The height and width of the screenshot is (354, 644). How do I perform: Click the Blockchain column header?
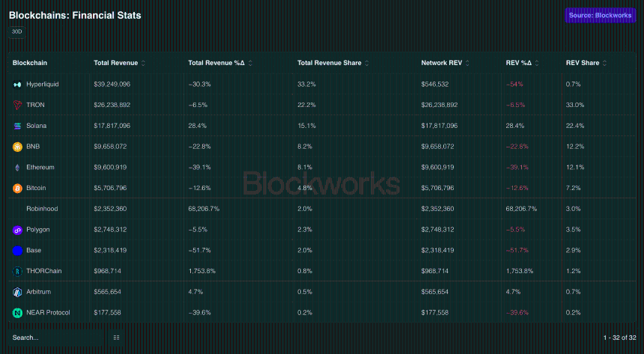[29, 63]
